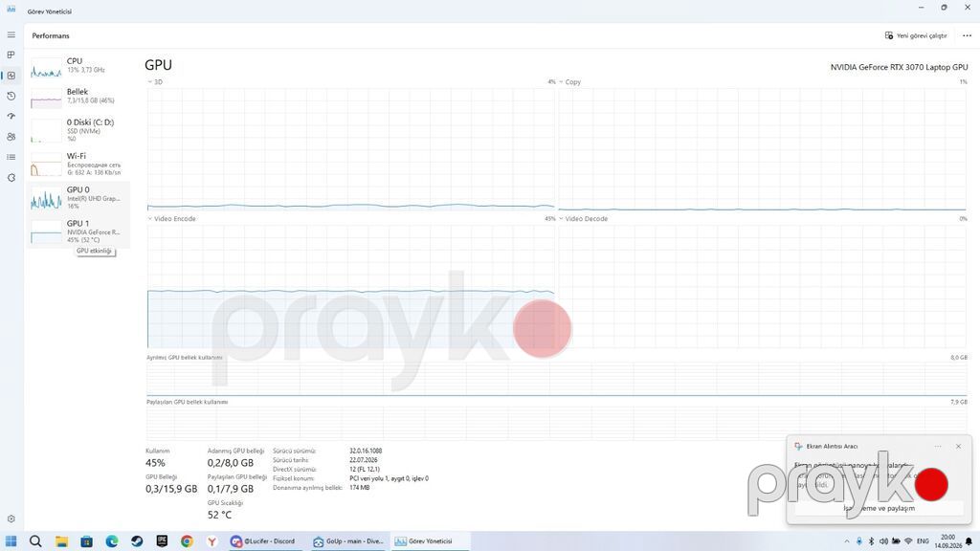980x551 pixels.
Task: Open the App history page icon
Action: pos(11,97)
